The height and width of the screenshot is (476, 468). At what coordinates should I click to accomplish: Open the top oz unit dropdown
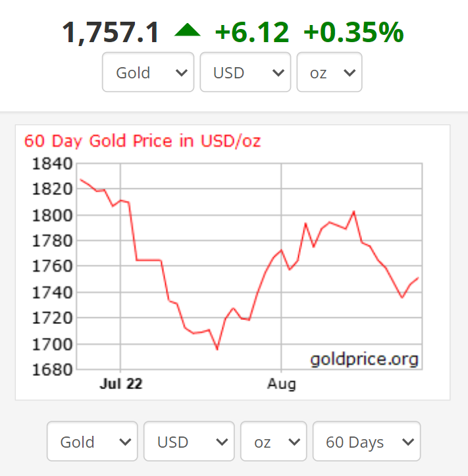(329, 72)
